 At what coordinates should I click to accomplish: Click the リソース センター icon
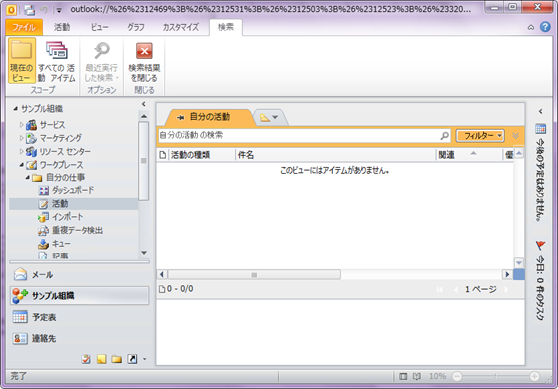[31, 152]
